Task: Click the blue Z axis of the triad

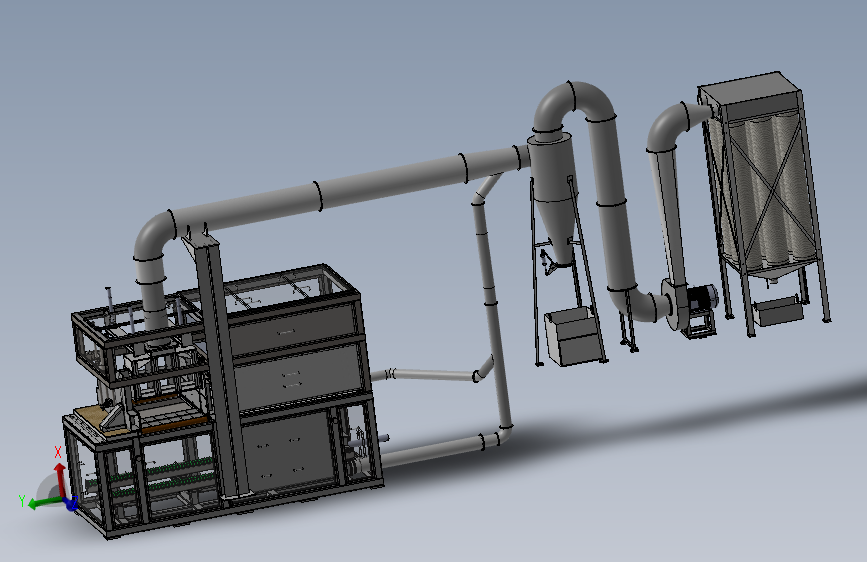Action: (x=71, y=503)
